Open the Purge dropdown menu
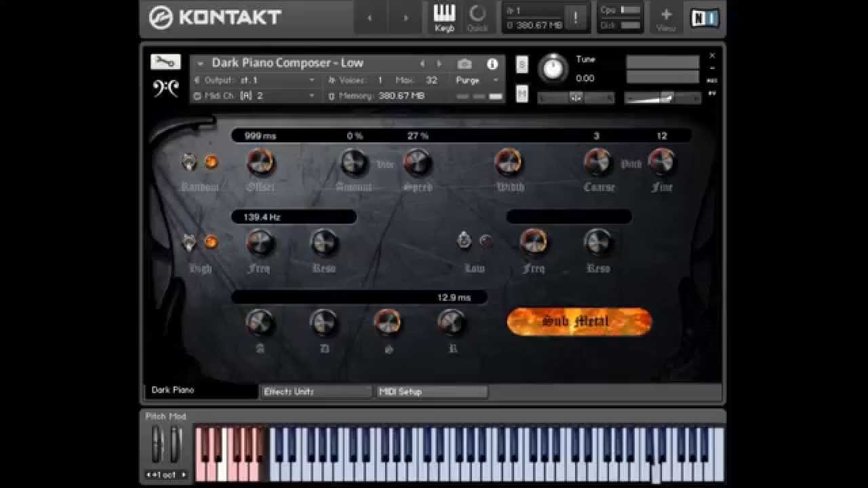The height and width of the screenshot is (488, 868). point(477,80)
